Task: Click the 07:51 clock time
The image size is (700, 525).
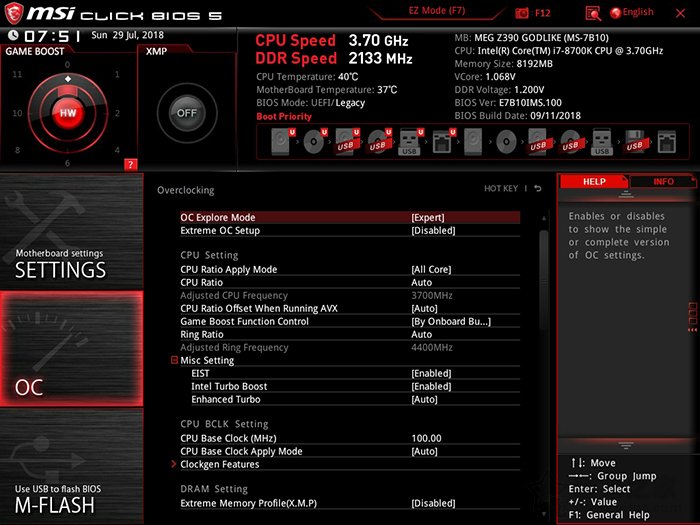Action: click(x=53, y=36)
